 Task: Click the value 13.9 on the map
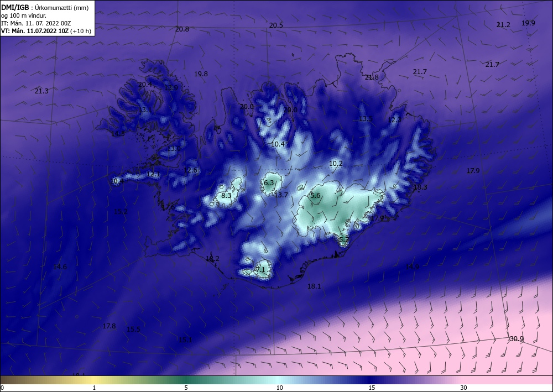coord(171,88)
